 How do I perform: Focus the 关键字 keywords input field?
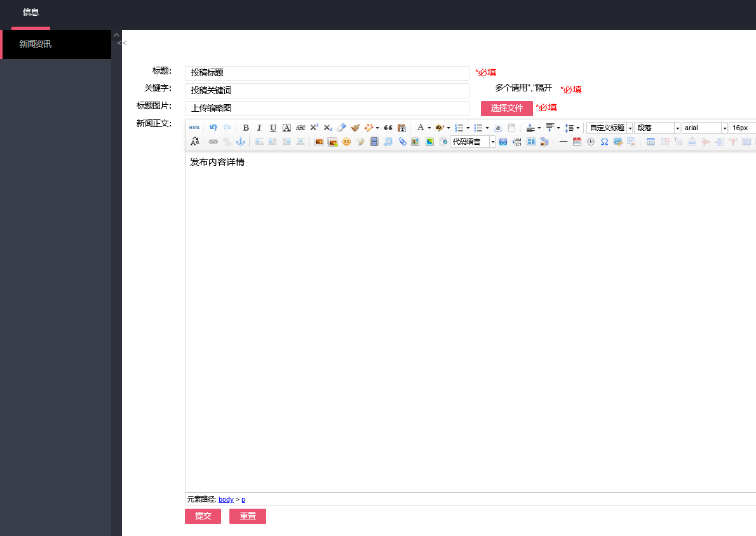point(327,91)
